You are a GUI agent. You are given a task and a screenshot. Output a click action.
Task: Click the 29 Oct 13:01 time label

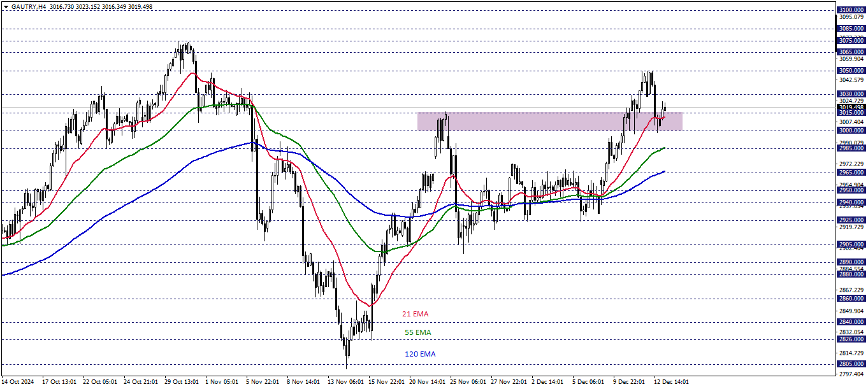pos(182,382)
